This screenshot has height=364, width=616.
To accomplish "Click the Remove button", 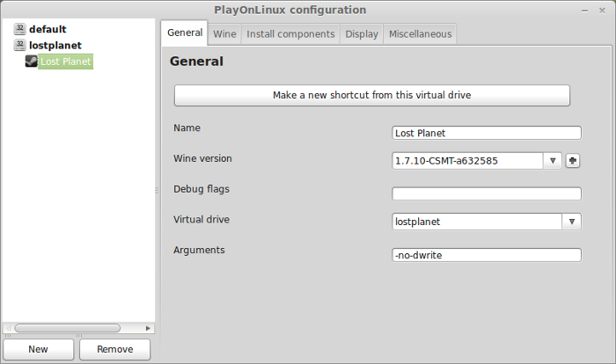I will pos(114,349).
